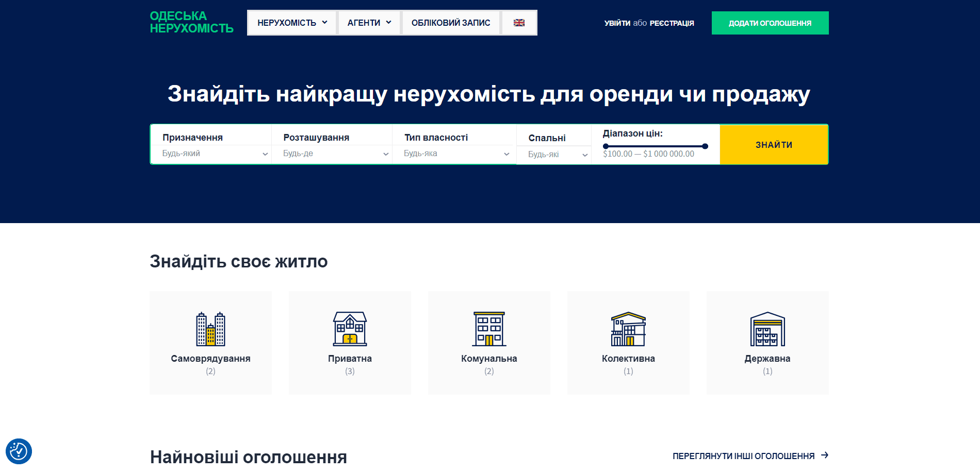The width and height of the screenshot is (980, 473).
Task: Open the АГЕНТИ menu
Action: tap(369, 22)
